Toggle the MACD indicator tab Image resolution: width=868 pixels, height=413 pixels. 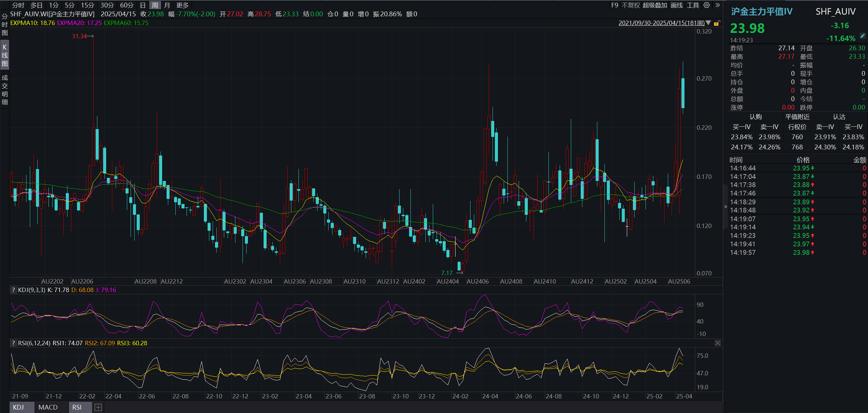pyautogui.click(x=48, y=407)
